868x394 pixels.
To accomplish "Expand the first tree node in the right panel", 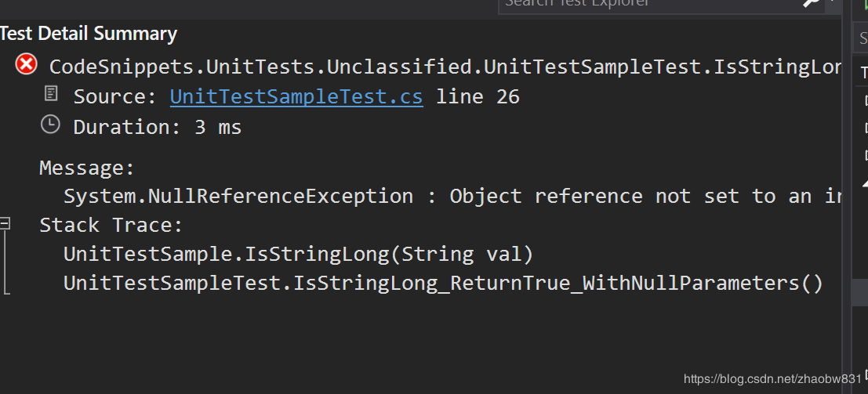I will pos(866,100).
